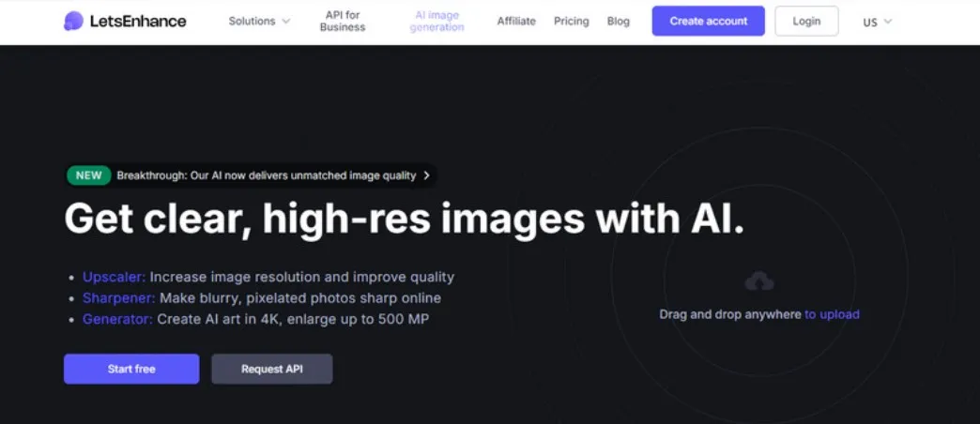Open the Blog link
This screenshot has height=424, width=980.
point(618,22)
